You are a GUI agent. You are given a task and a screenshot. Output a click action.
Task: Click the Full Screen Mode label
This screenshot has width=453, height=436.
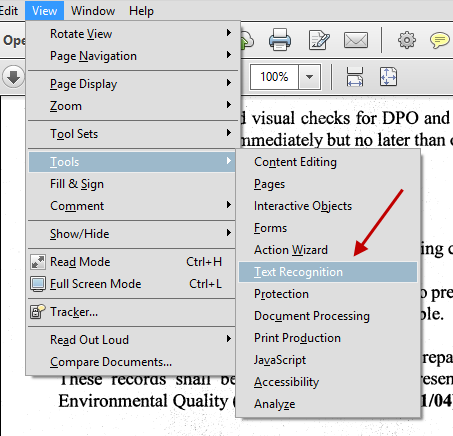point(96,284)
